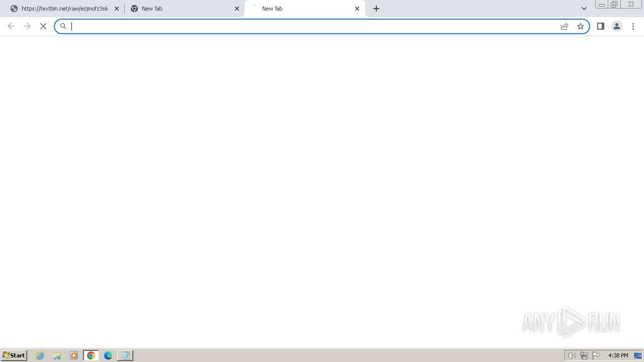Switch to the textbin.net raw tab

63,9
